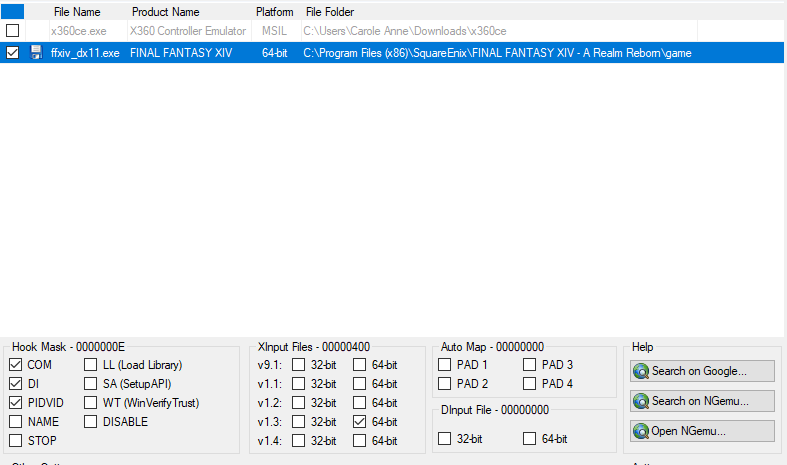Enable Auto Map PAD 3

(530, 365)
